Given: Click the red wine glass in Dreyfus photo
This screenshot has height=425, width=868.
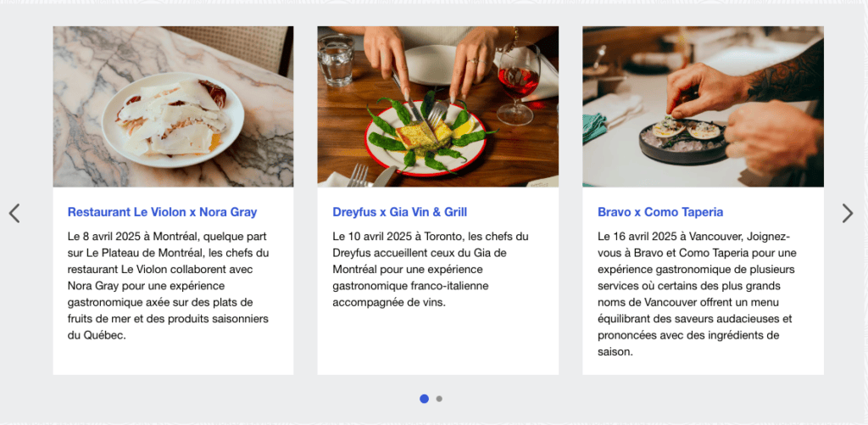Looking at the screenshot, I should tap(518, 81).
